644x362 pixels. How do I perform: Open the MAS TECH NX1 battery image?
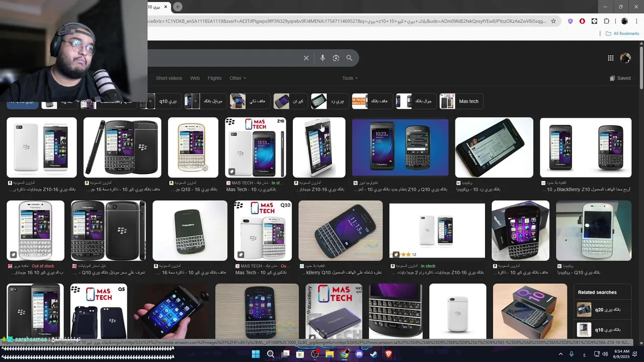tap(334, 311)
